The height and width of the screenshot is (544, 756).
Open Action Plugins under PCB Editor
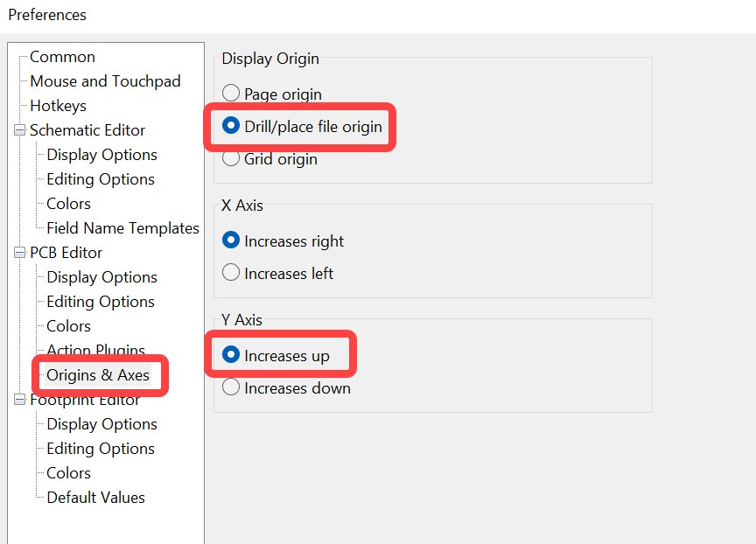(96, 350)
